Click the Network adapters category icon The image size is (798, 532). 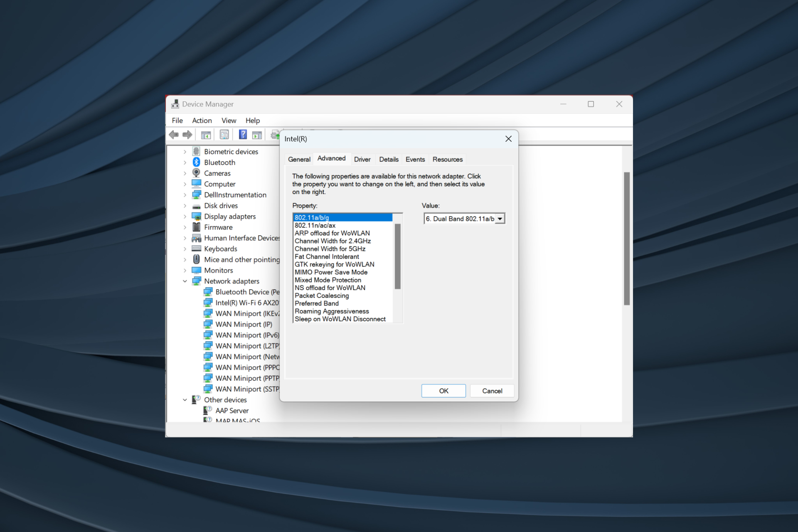(196, 281)
